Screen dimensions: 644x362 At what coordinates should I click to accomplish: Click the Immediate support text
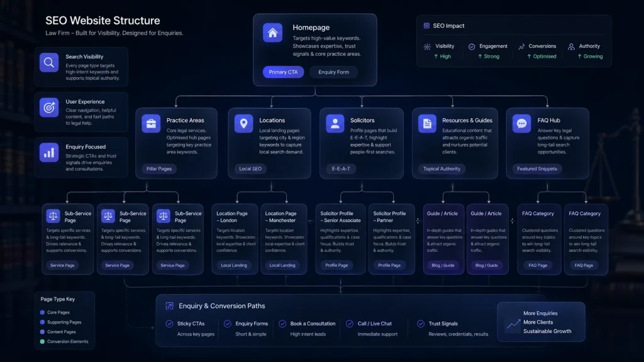[377, 334]
